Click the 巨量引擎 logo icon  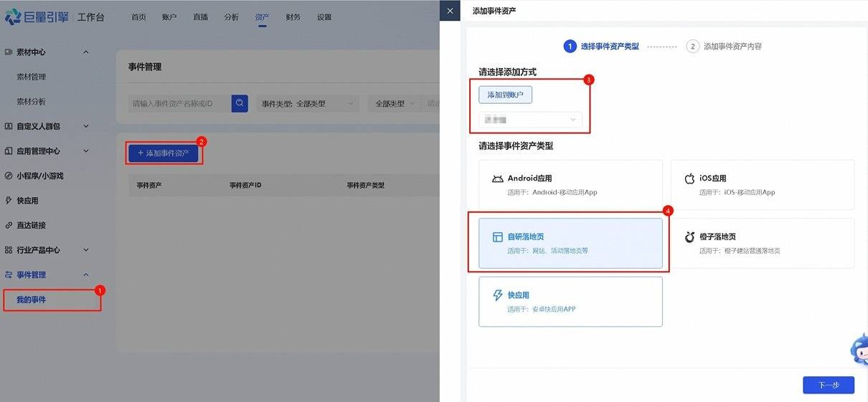pyautogui.click(x=13, y=16)
